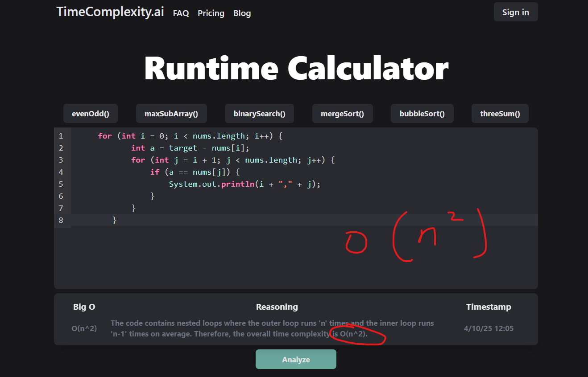Open the TimeComplexity.ai home logo link
The width and height of the screenshot is (588, 377).
click(x=110, y=12)
